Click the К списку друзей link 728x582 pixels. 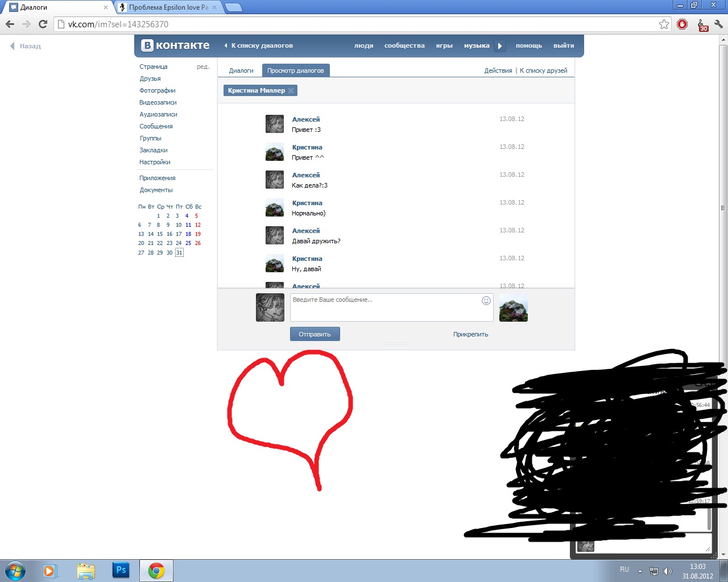pos(543,70)
